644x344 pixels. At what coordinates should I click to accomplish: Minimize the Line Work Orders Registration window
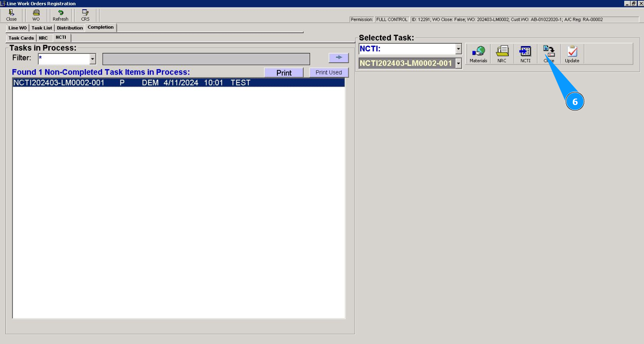click(627, 3)
